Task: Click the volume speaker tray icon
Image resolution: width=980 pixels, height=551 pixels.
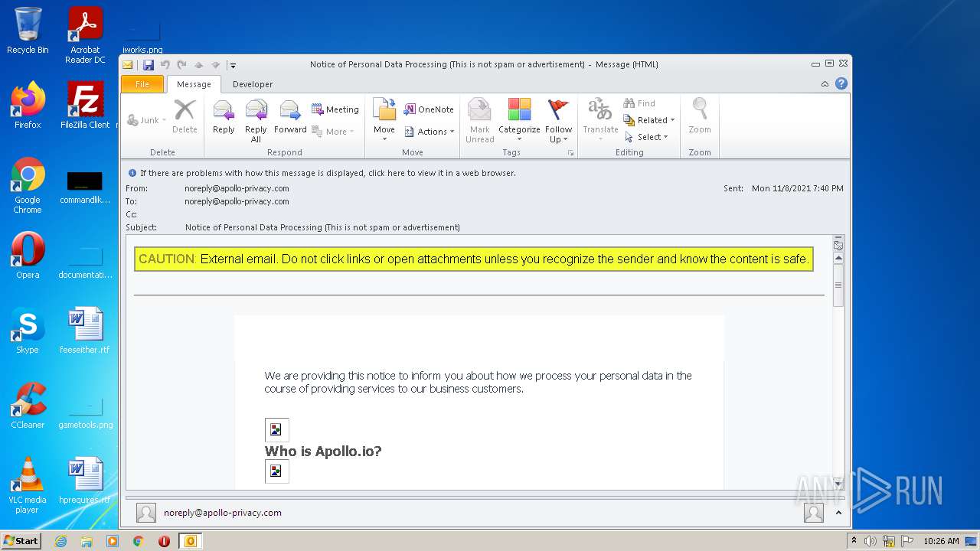Action: coord(871,541)
